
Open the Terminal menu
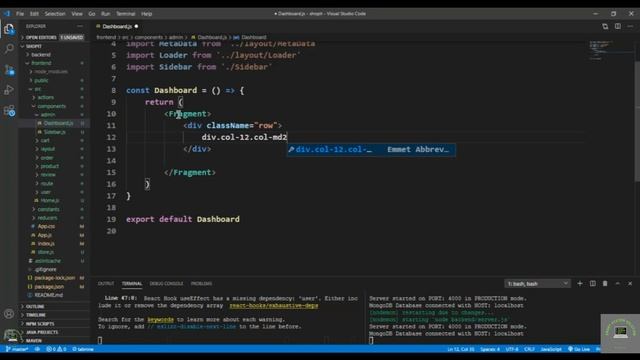coord(126,13)
